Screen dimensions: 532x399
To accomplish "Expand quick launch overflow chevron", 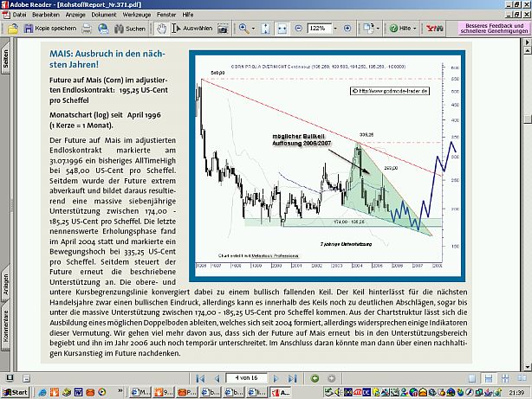I will (x=120, y=391).
